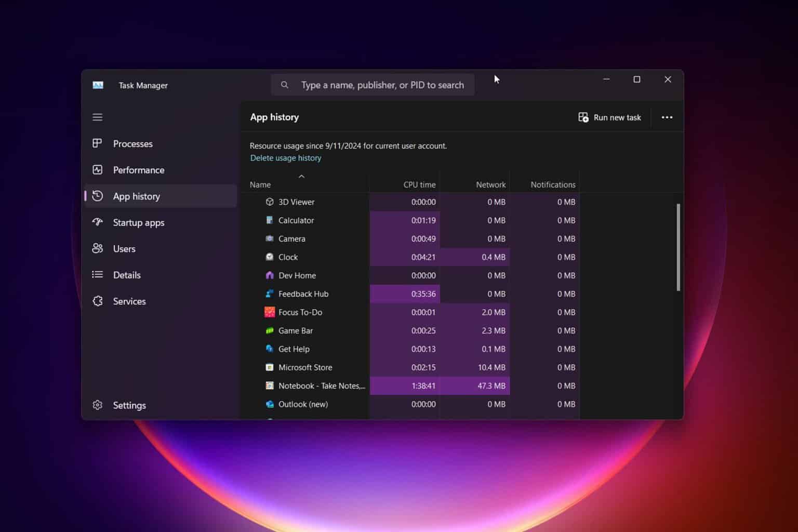The image size is (798, 532).
Task: Select the Camera row name
Action: pyautogui.click(x=291, y=238)
